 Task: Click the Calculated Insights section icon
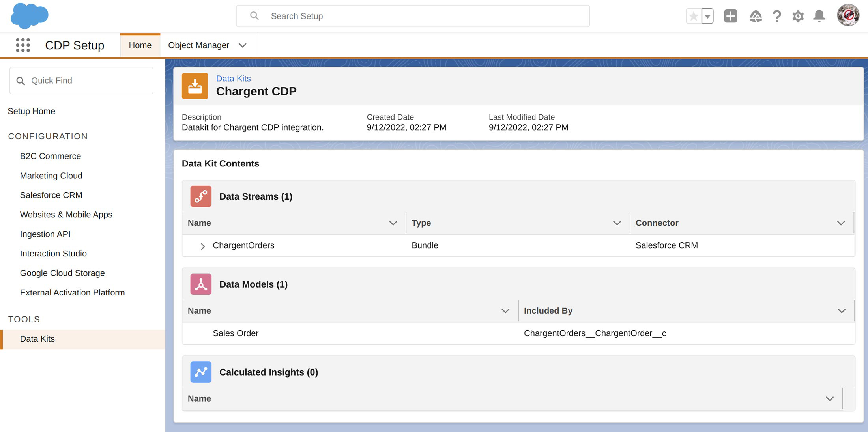click(201, 372)
